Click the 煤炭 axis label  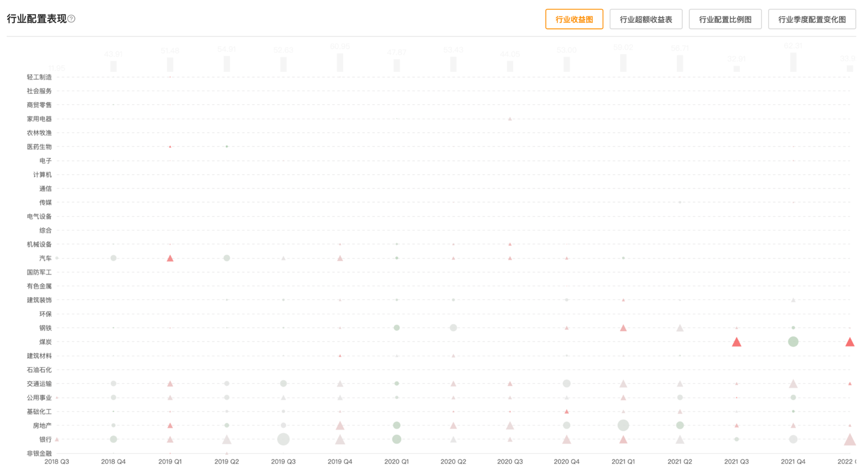[x=45, y=342]
